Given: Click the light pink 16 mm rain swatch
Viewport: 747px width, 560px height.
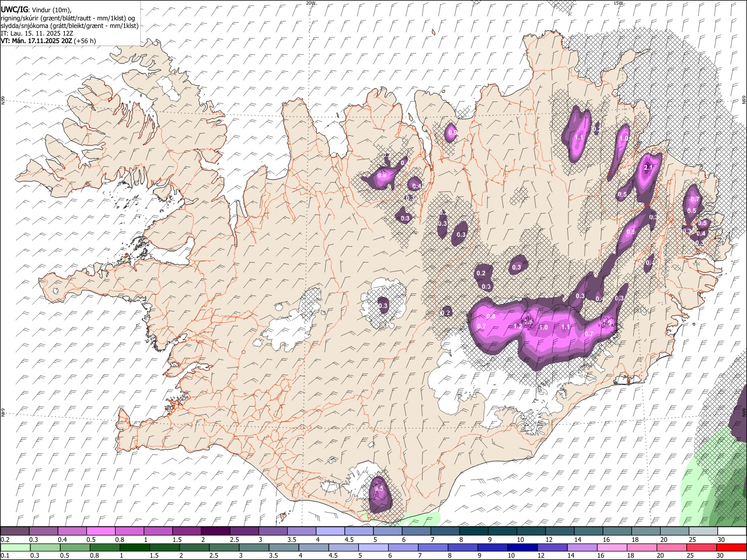Looking at the screenshot, I should (612, 547).
